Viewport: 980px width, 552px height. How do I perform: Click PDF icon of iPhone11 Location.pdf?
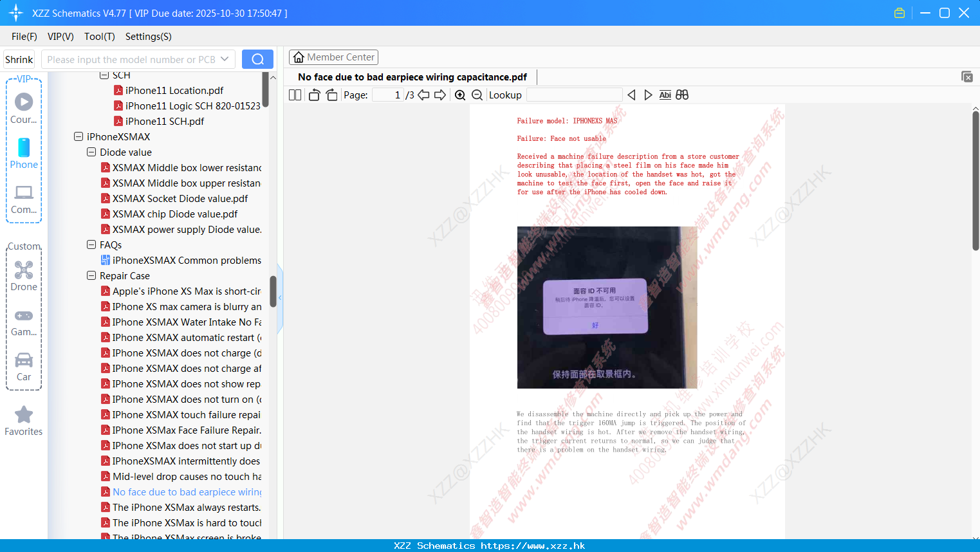tap(118, 90)
